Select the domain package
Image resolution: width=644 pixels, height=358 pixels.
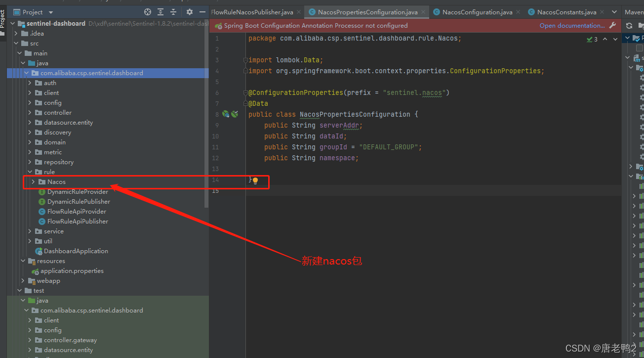55,142
